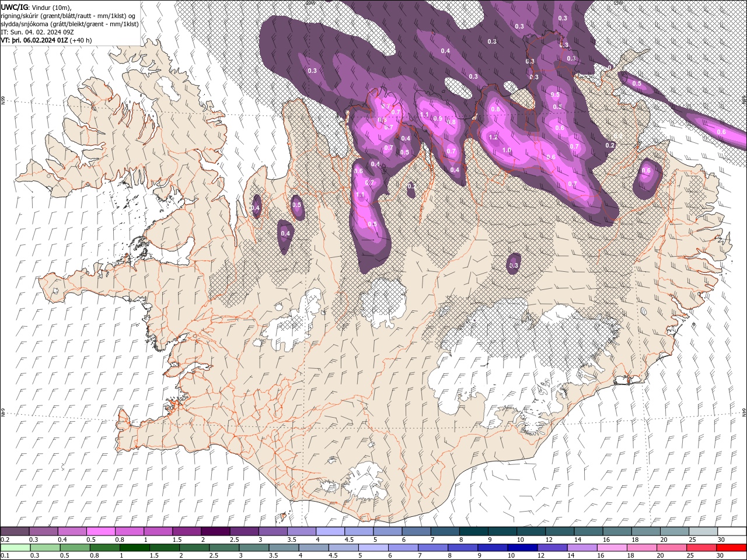Pick upper legend swatch between 9 and 10
747x560 pixels.
(502, 531)
